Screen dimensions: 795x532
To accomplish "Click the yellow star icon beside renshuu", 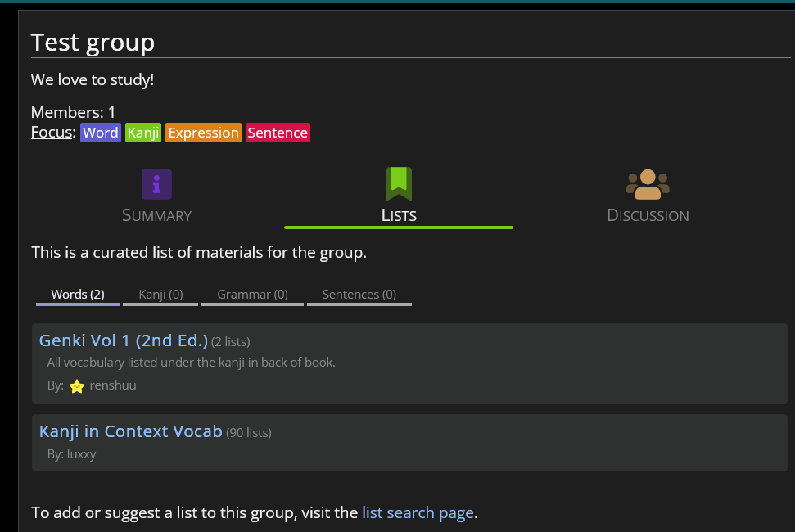I will (x=77, y=386).
